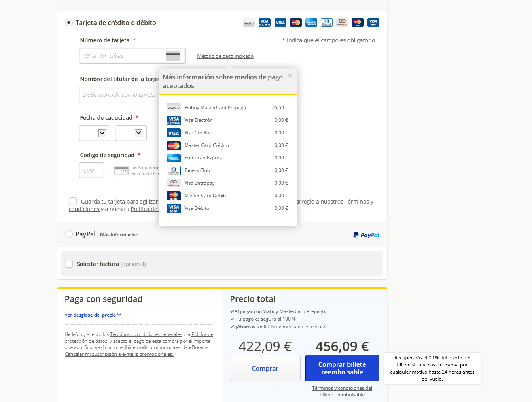Open the expiry year dropdown
This screenshot has height=402, width=532.
coord(131,133)
